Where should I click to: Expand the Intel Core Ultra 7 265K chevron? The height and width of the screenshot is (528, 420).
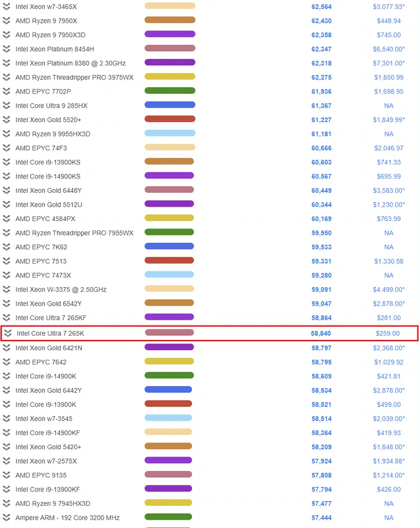click(8, 333)
